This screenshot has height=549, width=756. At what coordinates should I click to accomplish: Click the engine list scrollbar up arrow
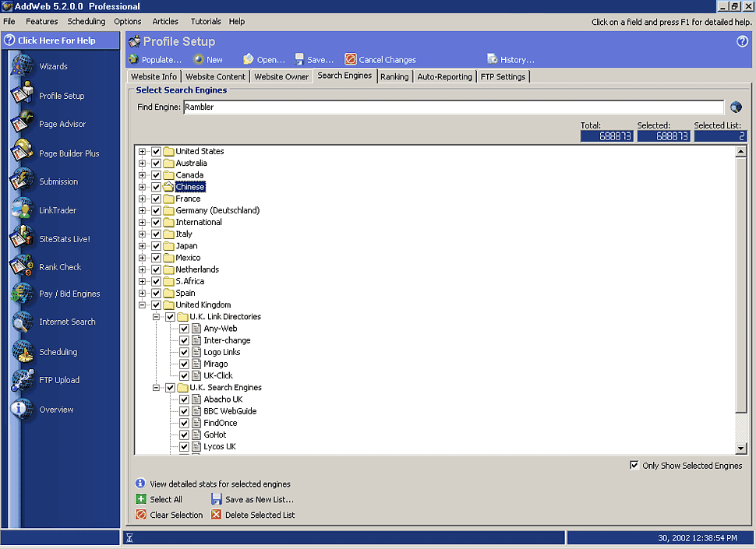(x=741, y=151)
